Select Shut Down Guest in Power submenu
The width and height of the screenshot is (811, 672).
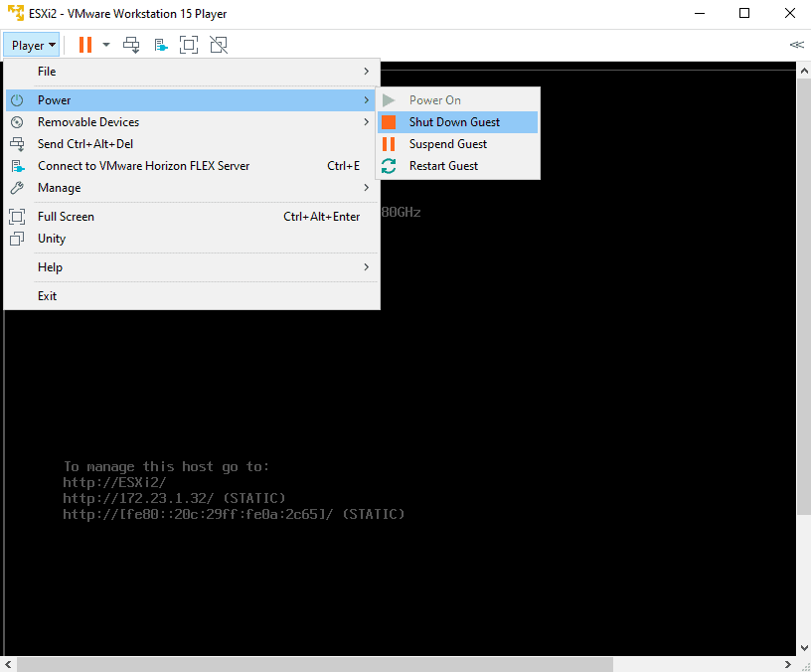(x=454, y=122)
